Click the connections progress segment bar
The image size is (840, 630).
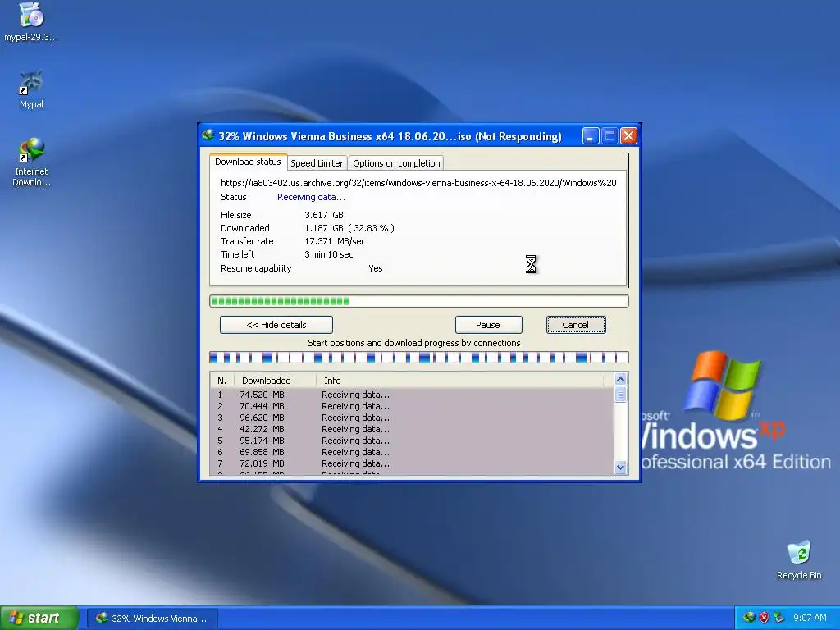tap(419, 358)
